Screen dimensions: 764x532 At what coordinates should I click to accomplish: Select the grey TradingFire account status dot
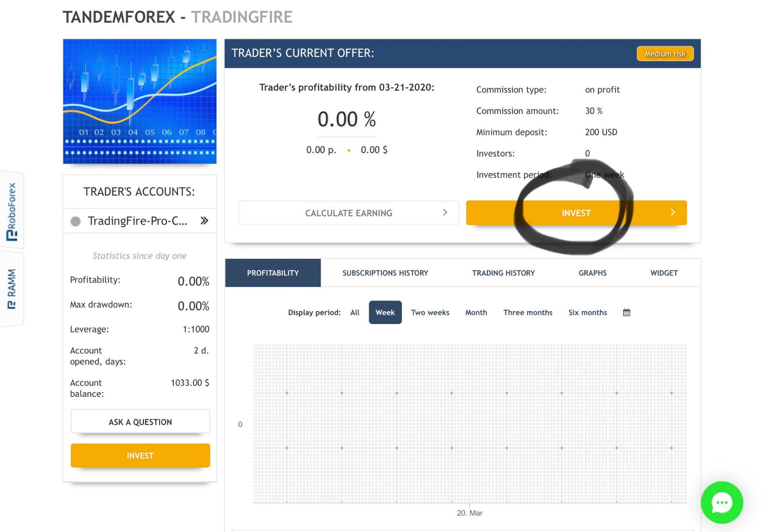pyautogui.click(x=76, y=221)
